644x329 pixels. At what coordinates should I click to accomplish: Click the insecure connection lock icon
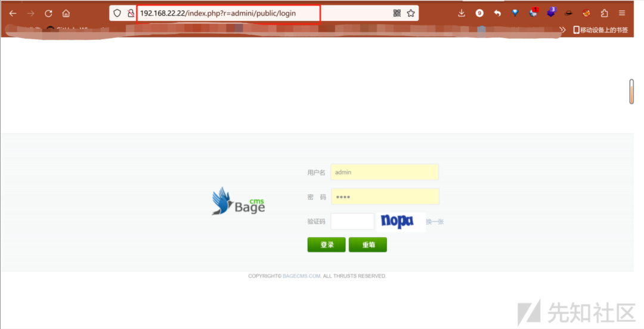point(131,13)
